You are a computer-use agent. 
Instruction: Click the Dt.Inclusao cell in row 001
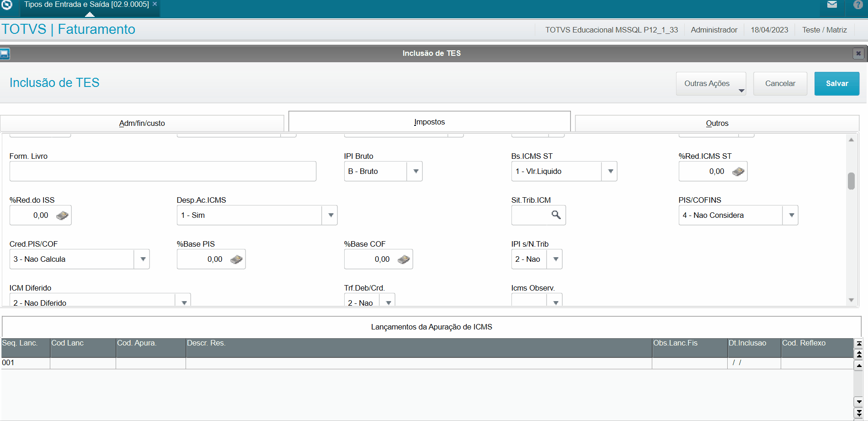(x=754, y=363)
